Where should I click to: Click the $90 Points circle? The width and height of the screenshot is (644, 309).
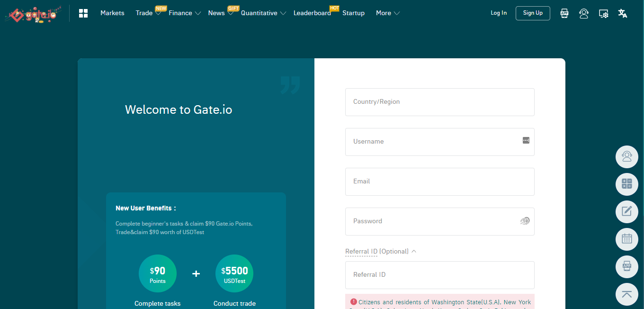coord(158,273)
